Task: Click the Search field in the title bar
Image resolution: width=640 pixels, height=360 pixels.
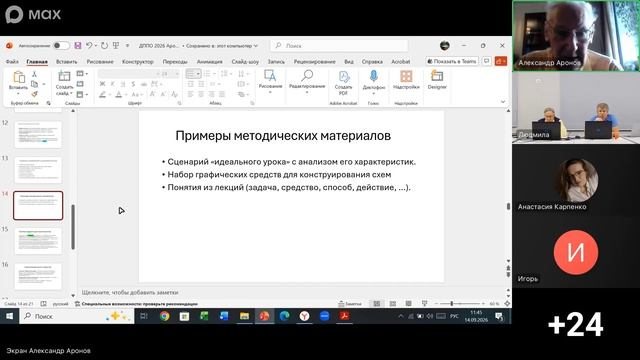Action: pyautogui.click(x=340, y=46)
